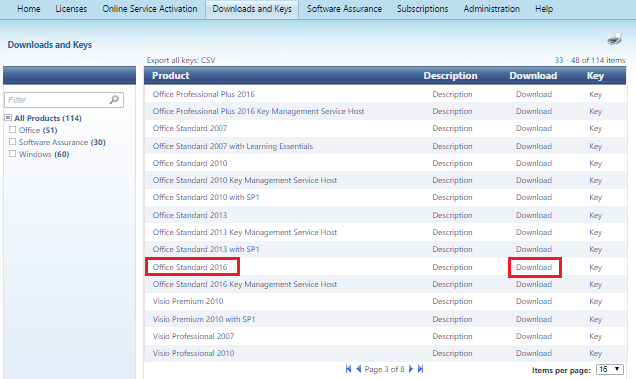View Description for Office Standard 2007
This screenshot has width=636, height=379.
click(452, 128)
